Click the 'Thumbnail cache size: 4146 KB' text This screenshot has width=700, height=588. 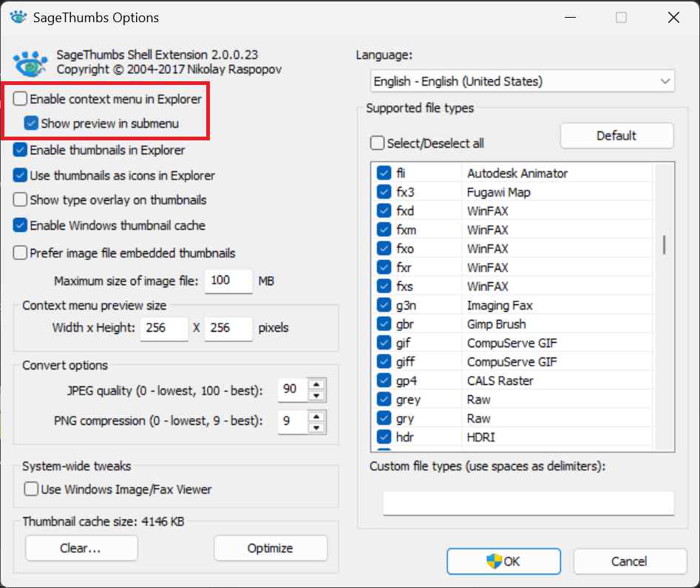pos(103,521)
